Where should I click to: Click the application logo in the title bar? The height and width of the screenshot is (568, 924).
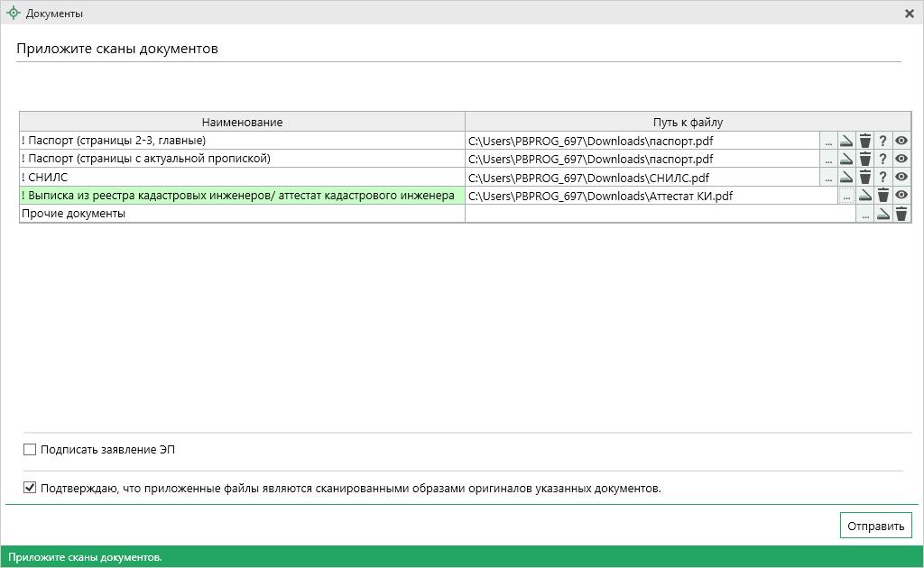(x=13, y=14)
